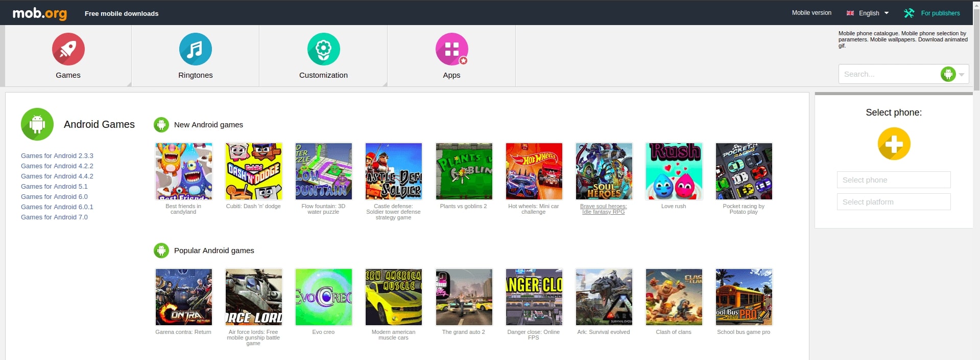Image resolution: width=980 pixels, height=360 pixels.
Task: Open Hot wheels Mini car challenge thumbnail
Action: coord(534,171)
